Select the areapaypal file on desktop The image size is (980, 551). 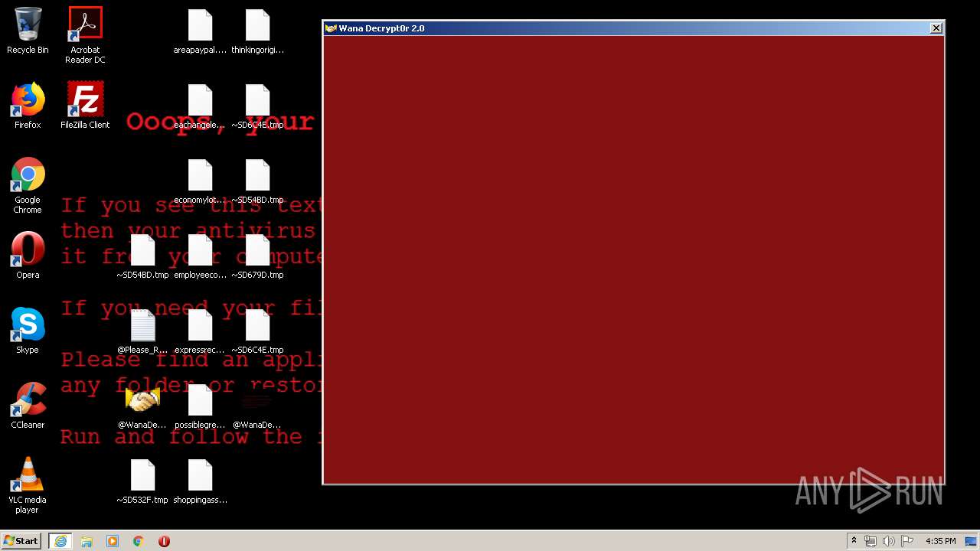[x=200, y=31]
